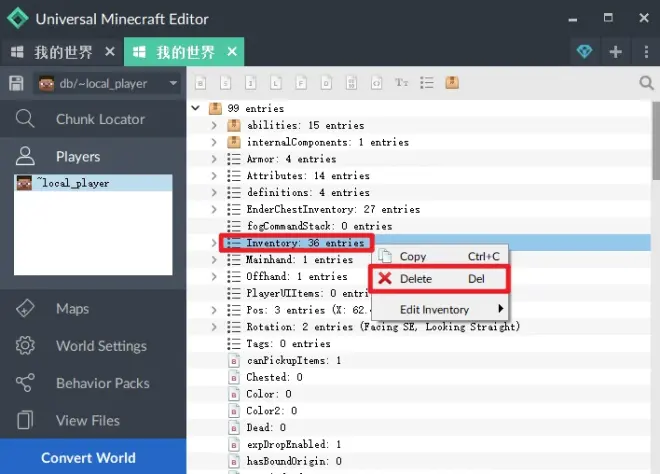Add a Double tag from toolbar
Image resolution: width=660 pixels, height=474 pixels.
[x=326, y=83]
